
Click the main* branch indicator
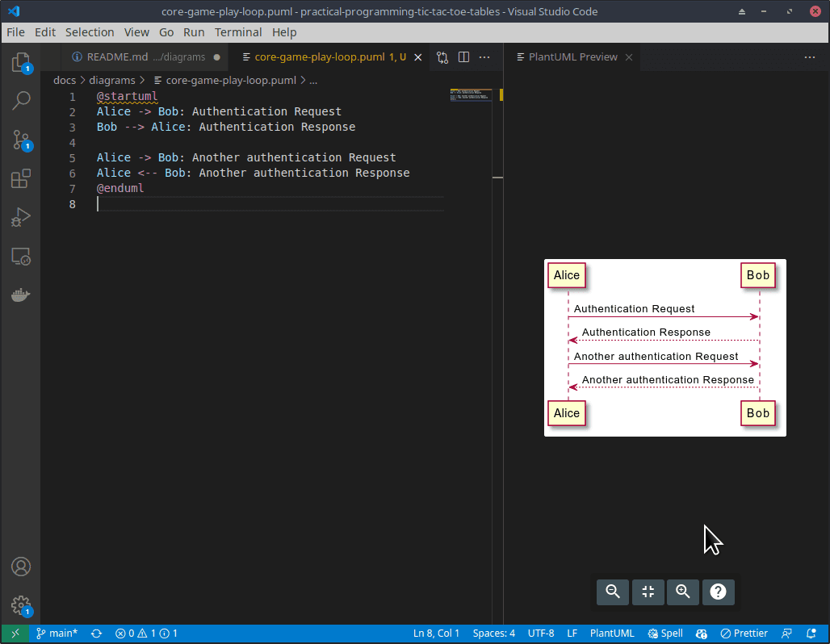point(56,634)
